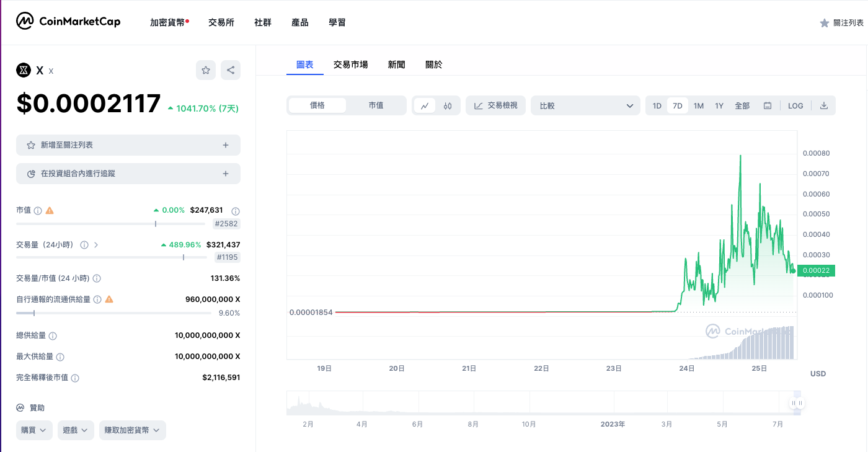Click the X coin logo icon
This screenshot has width=868, height=452.
(x=24, y=70)
